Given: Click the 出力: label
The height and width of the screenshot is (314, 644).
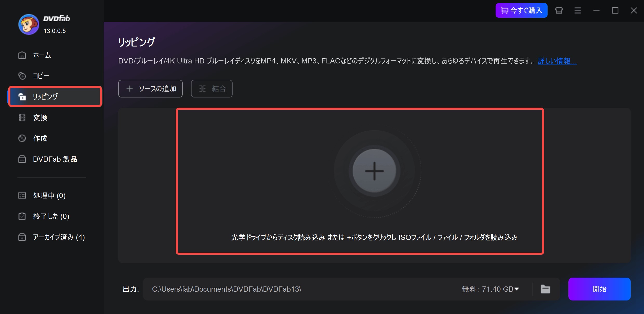Looking at the screenshot, I should [x=131, y=289].
